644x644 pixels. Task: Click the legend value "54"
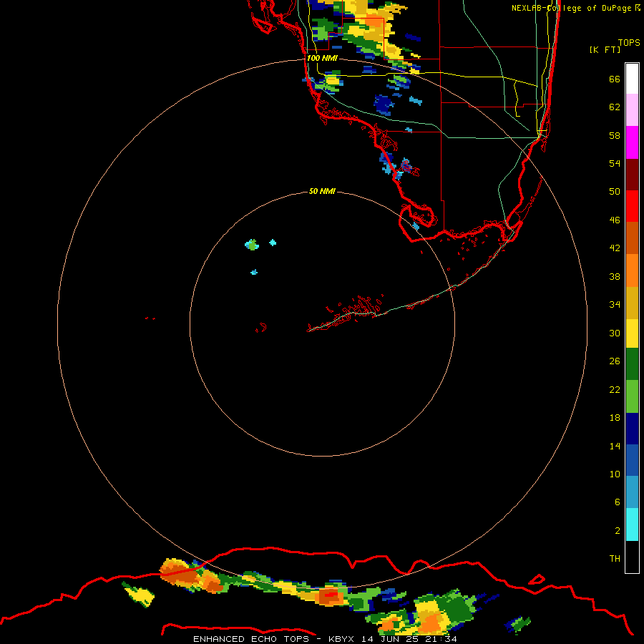click(x=615, y=163)
